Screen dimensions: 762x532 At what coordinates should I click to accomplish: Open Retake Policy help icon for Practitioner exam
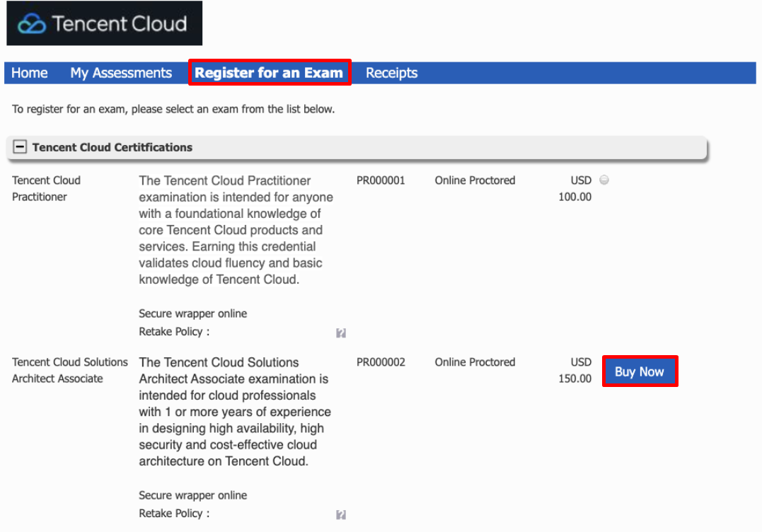[x=341, y=332]
